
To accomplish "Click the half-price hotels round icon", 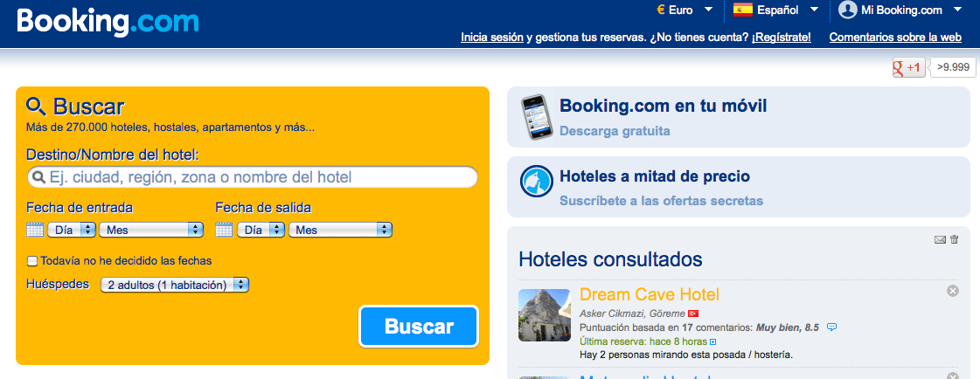I will pos(537,183).
